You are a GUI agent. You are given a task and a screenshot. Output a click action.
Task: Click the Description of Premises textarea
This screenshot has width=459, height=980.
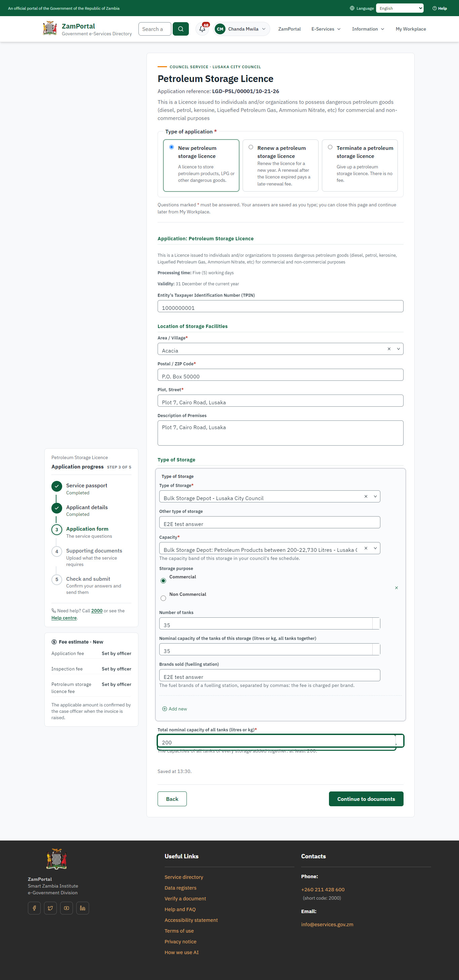pyautogui.click(x=280, y=433)
